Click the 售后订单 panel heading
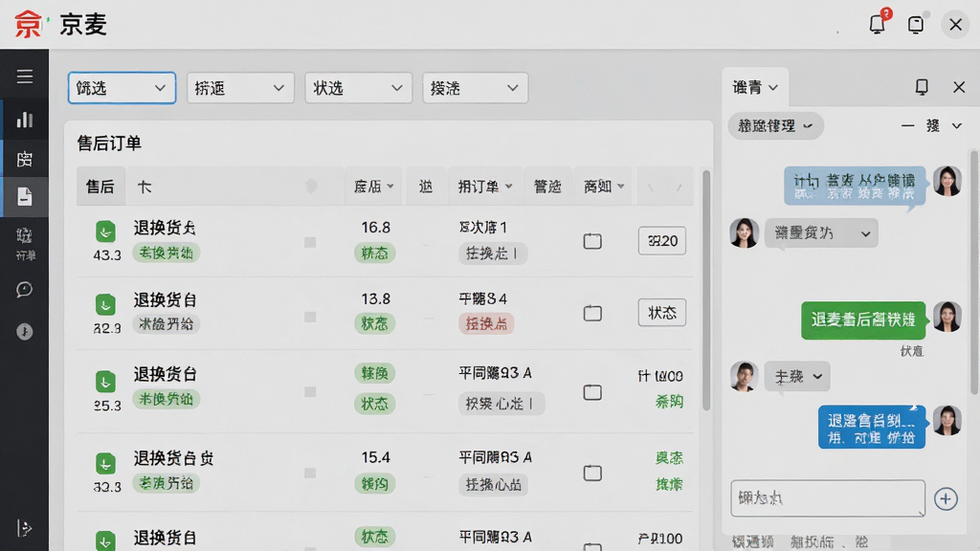The image size is (980, 551). [109, 143]
